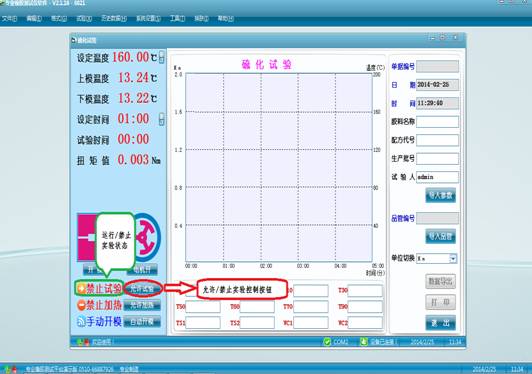Toggle the auto mold opening (自动开模) button
This screenshot has width=532, height=374.
[142, 321]
